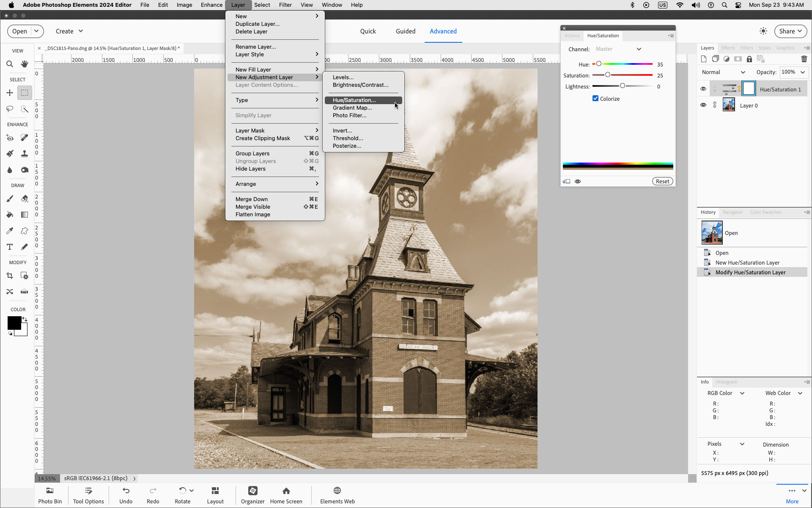Image resolution: width=812 pixels, height=508 pixels.
Task: Open the Channel dropdown set to Master
Action: point(618,49)
